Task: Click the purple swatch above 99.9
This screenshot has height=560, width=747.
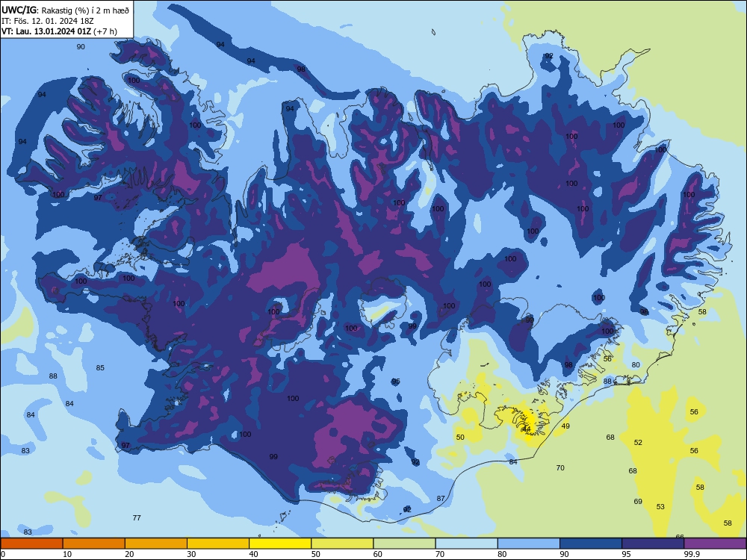Action: 715,544
